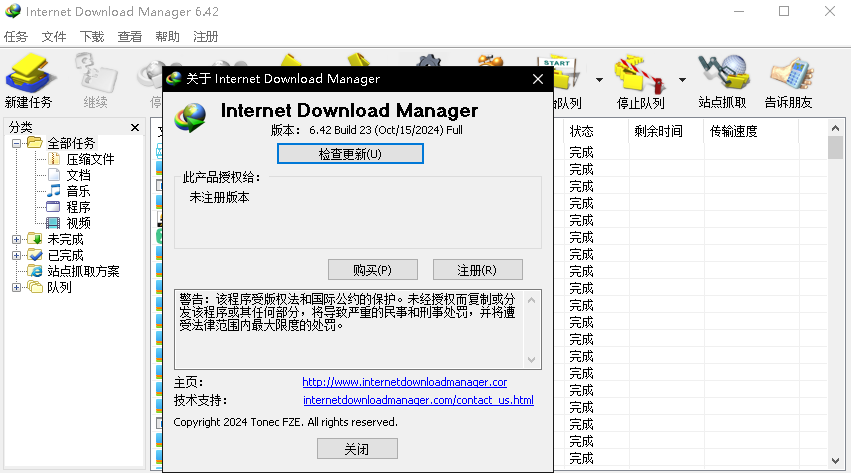Open the internetdownloadmanager.com homepage link
This screenshot has height=473, width=851.
tap(404, 382)
